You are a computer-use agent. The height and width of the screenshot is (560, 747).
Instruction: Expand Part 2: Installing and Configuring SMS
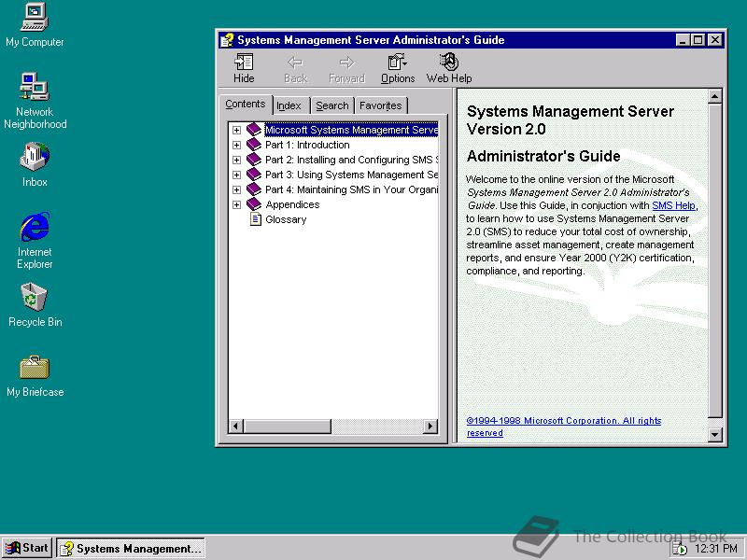coord(236,160)
